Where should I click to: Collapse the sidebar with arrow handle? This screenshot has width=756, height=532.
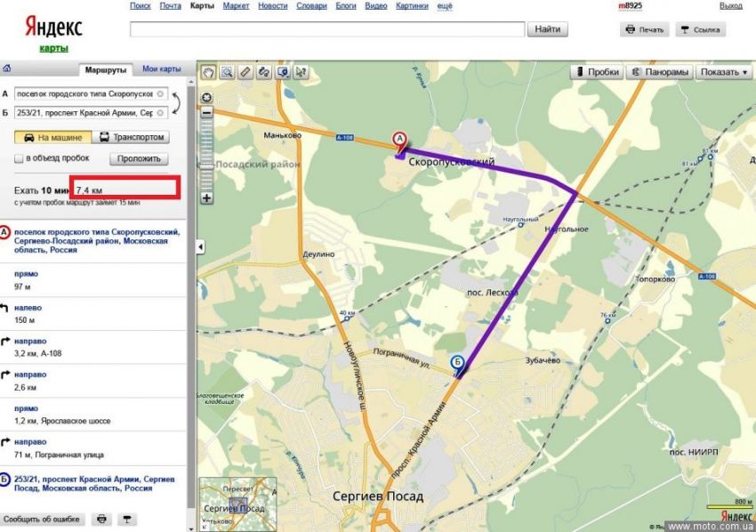coord(201,247)
